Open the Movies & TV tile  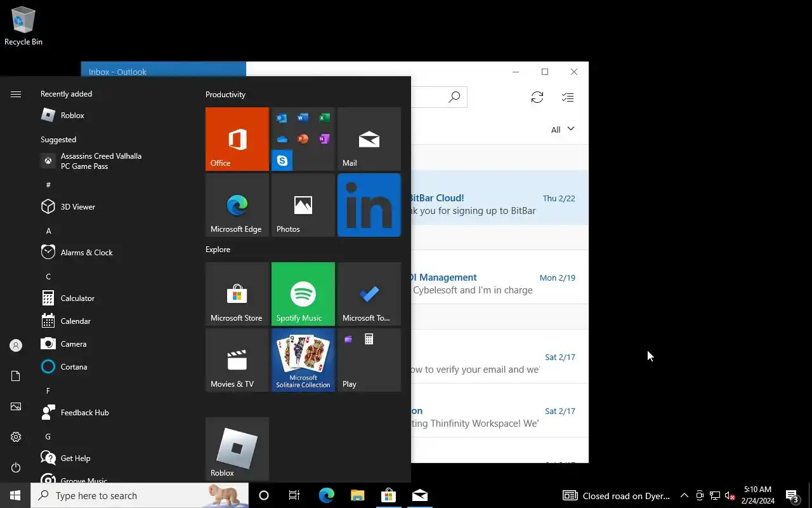coord(237,360)
